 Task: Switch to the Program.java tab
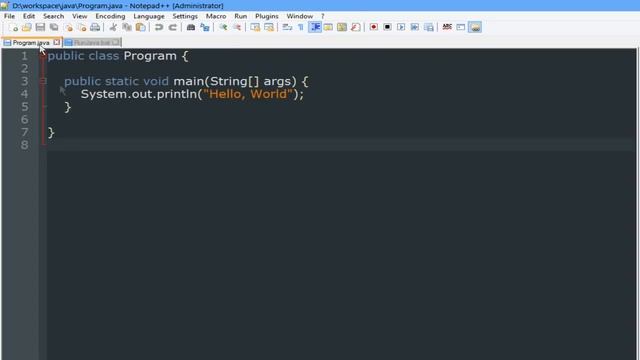[x=31, y=42]
